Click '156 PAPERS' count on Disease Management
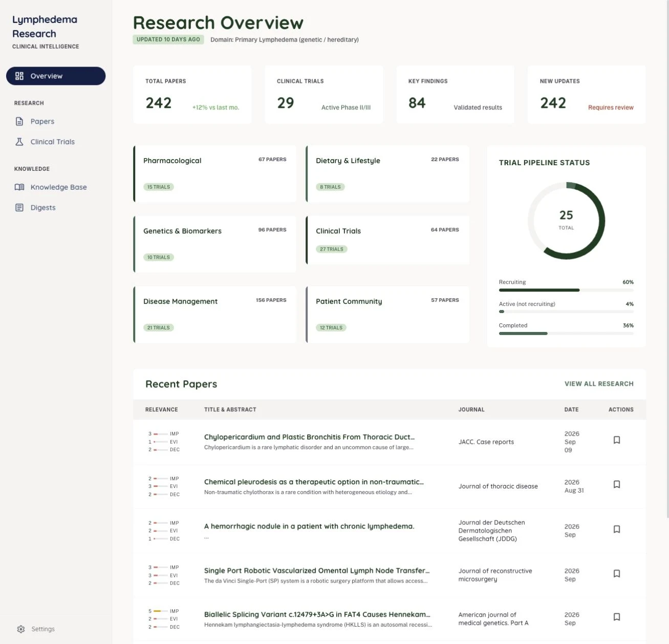Viewport: 669px width, 644px height. pos(271,300)
